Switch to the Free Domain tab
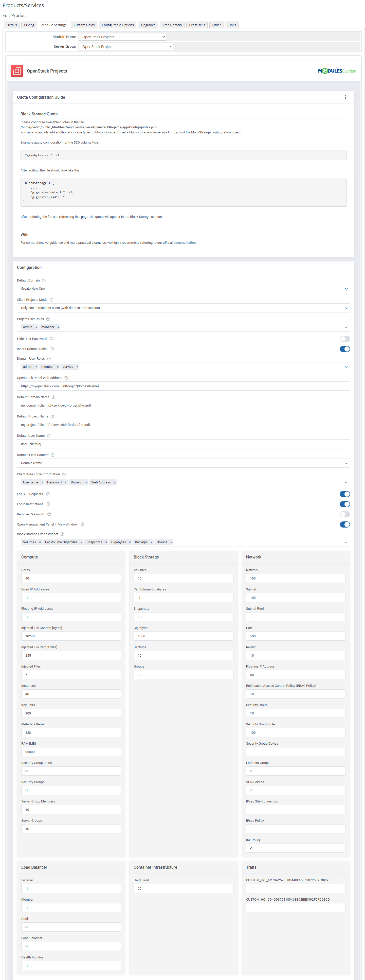The width and height of the screenshot is (365, 980). 172,25
